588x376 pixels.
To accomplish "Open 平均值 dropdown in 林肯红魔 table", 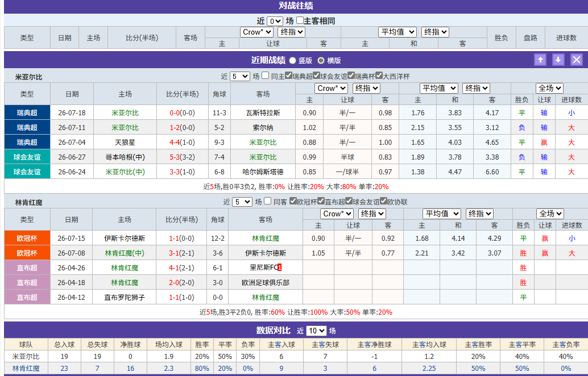I will pyautogui.click(x=442, y=214).
